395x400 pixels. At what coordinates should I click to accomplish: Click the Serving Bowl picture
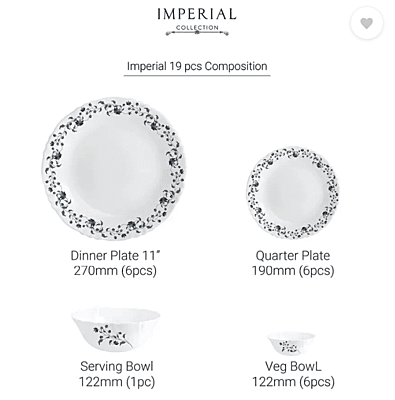(116, 329)
